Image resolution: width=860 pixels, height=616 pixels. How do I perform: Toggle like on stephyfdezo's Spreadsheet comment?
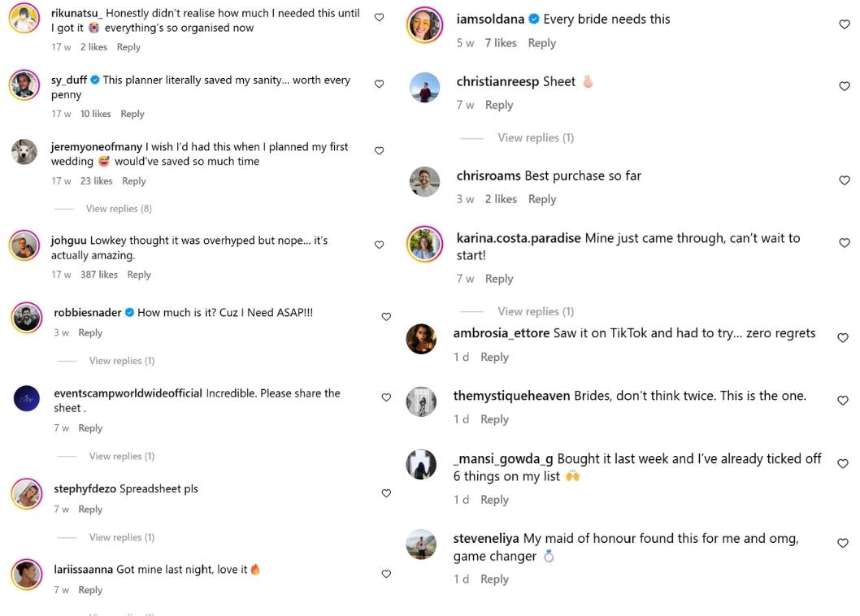point(386,493)
